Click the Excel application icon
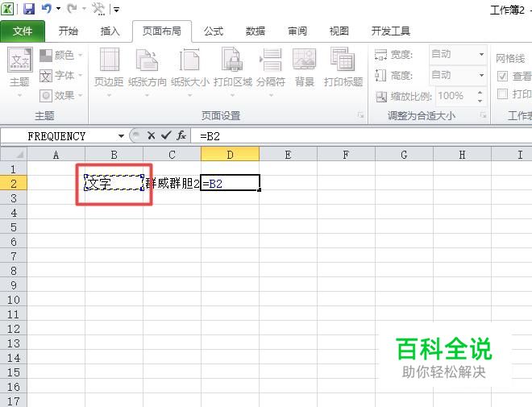Screen dimensions: 532x407 pos(7,9)
